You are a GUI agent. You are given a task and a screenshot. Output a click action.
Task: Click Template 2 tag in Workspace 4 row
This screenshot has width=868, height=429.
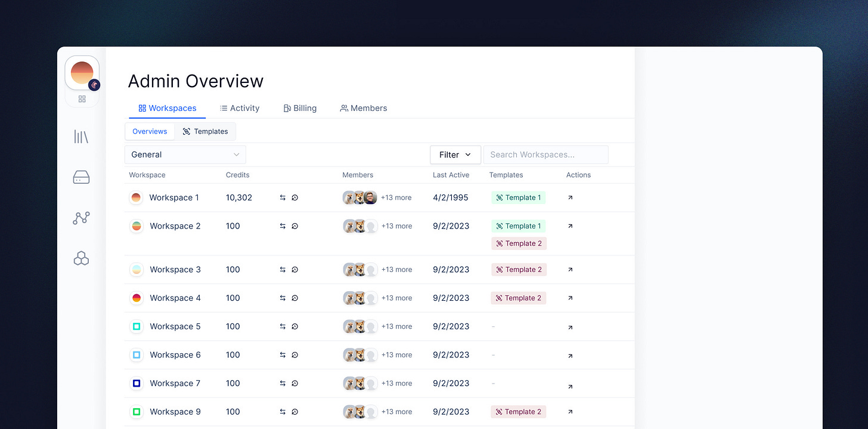[519, 298]
